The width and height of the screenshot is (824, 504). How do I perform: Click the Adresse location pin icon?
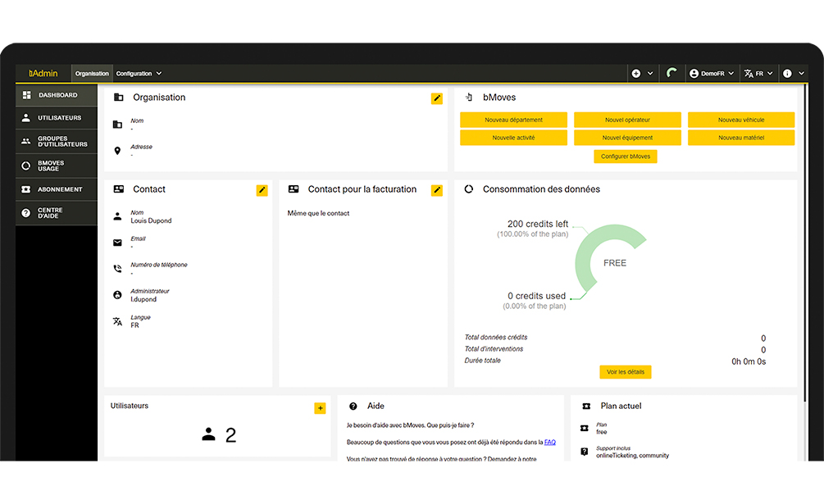[x=118, y=151]
